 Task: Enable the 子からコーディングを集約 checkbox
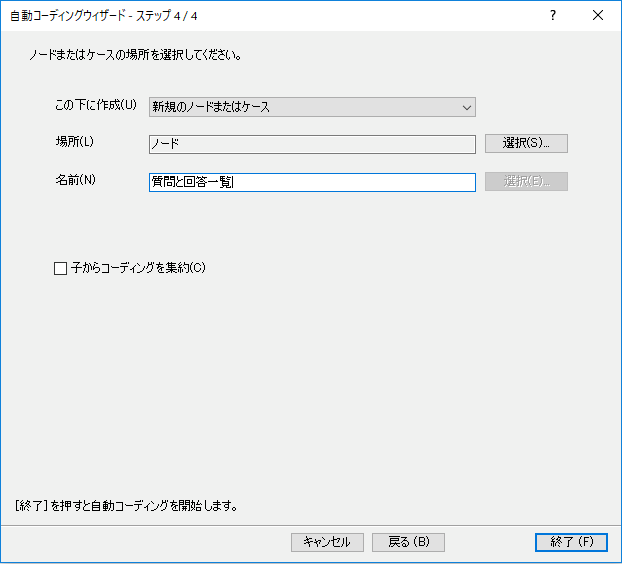(x=60, y=268)
